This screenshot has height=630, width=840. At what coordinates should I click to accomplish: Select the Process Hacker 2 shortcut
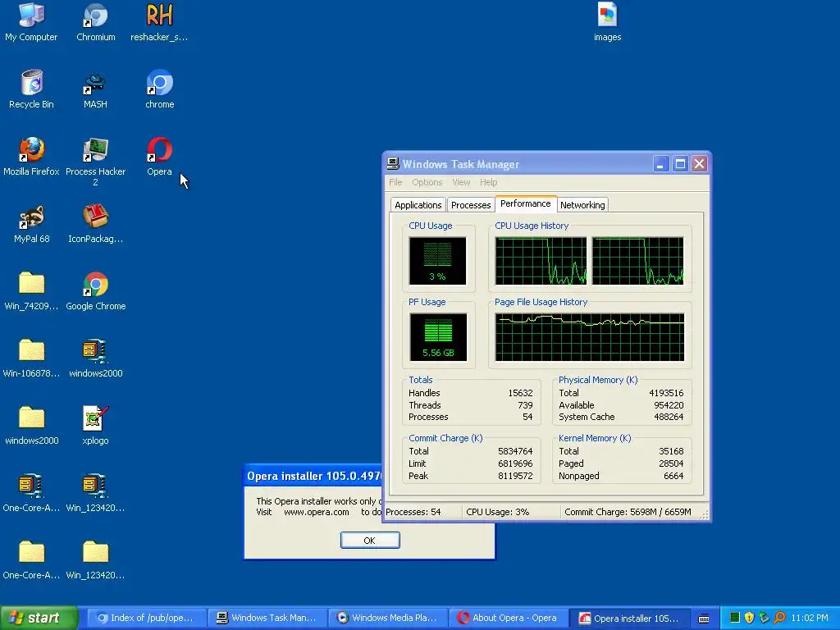coord(95,162)
